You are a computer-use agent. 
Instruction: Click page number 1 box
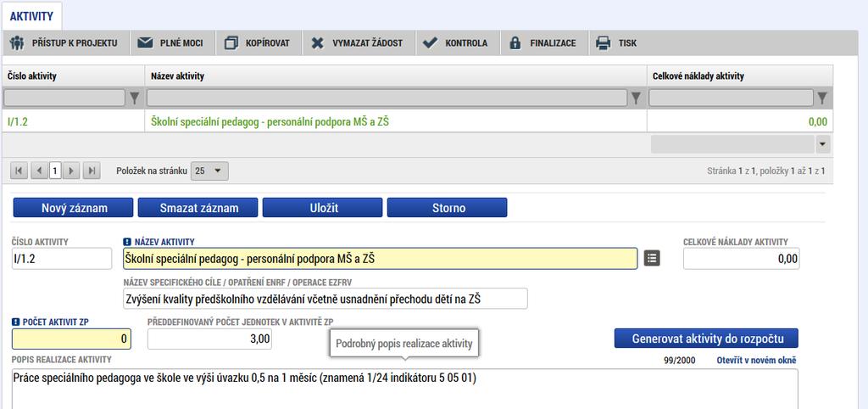pos(54,171)
